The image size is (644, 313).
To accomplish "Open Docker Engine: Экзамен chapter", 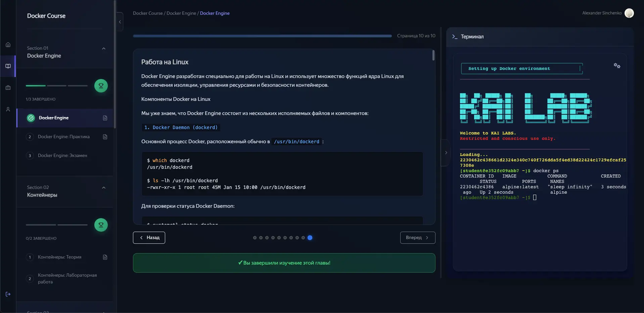I will tap(62, 155).
